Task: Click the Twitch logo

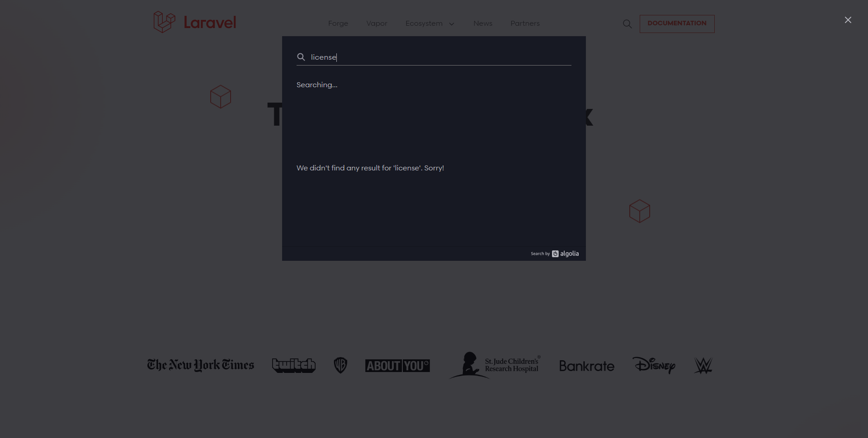Action: point(294,365)
